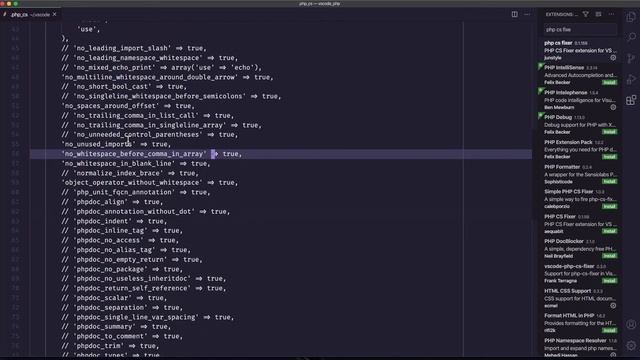640x360 pixels.
Task: Open the php cs fixer by junstyle entry
Action: tap(580, 50)
